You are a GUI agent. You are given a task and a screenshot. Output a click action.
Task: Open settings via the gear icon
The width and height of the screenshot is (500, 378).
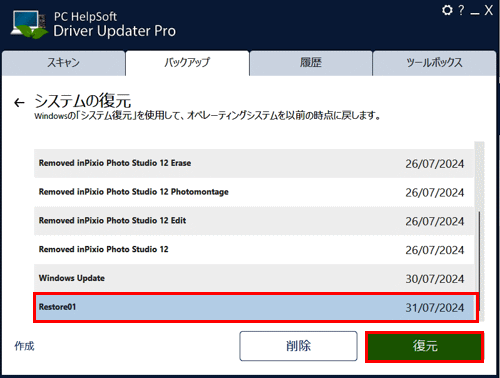447,10
